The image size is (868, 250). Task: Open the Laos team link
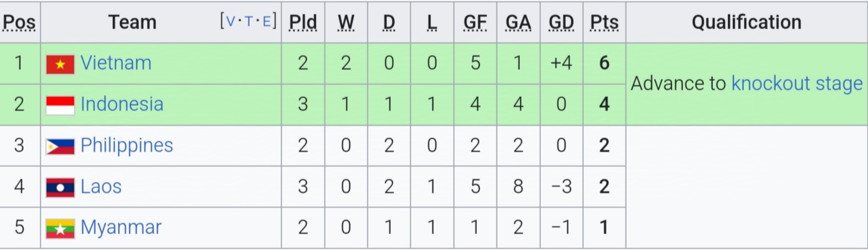tap(101, 187)
